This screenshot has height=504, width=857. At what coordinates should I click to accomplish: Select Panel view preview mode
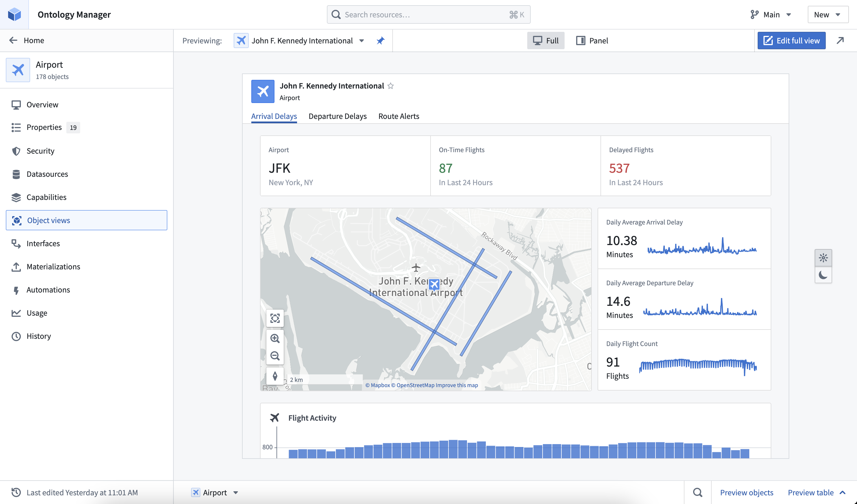coord(592,41)
